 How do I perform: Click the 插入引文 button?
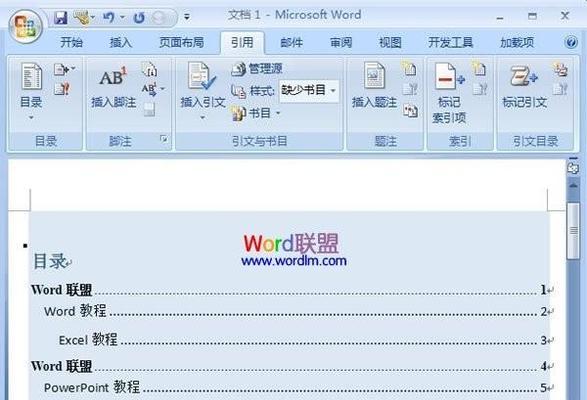203,86
